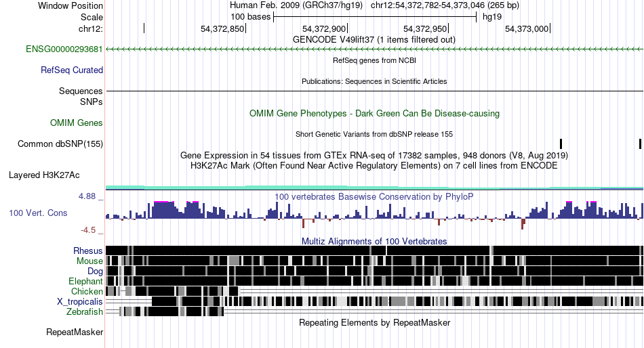The image size is (644, 348).
Task: Click the 54,372,950 ruler position
Action: 425,28
